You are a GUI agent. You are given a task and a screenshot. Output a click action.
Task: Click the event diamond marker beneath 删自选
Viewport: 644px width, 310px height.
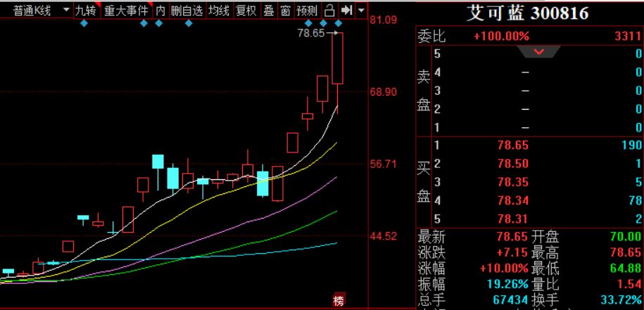pyautogui.click(x=189, y=23)
